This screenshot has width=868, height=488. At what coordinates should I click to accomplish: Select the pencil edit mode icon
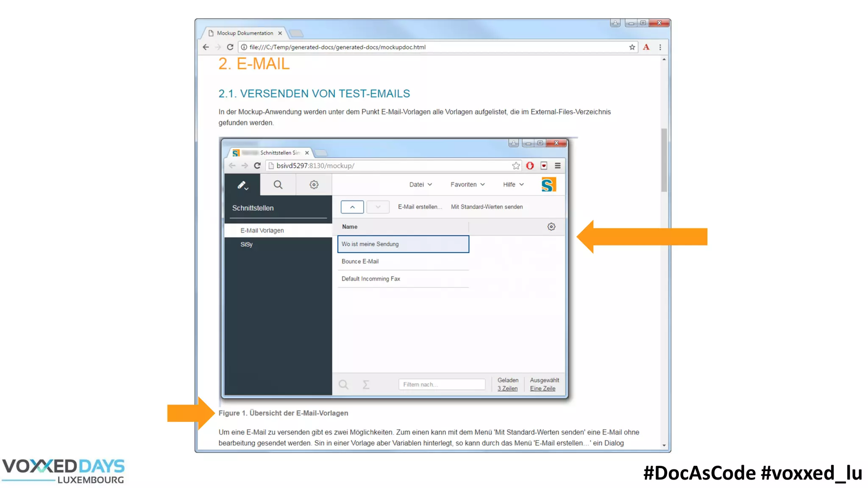[x=242, y=185]
